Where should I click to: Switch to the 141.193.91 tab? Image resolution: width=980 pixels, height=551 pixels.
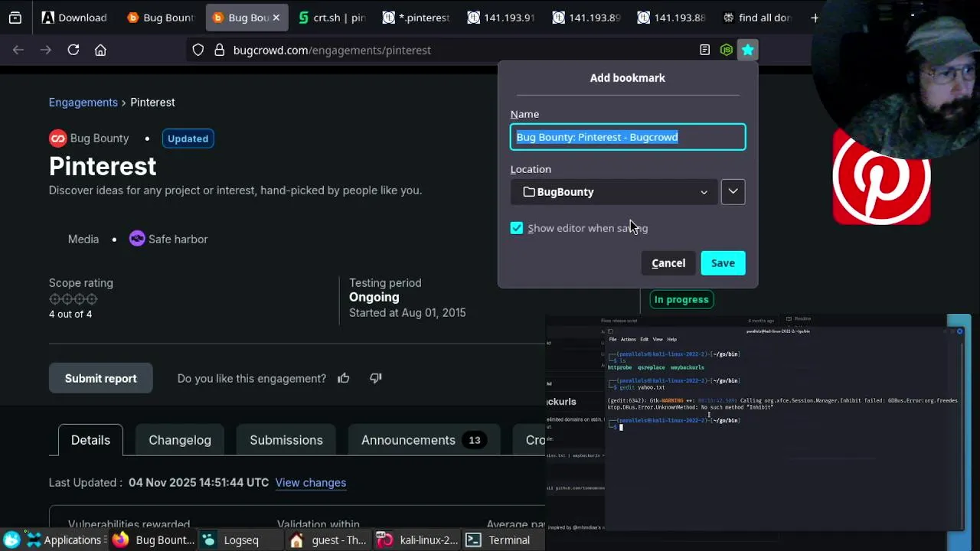(x=501, y=18)
